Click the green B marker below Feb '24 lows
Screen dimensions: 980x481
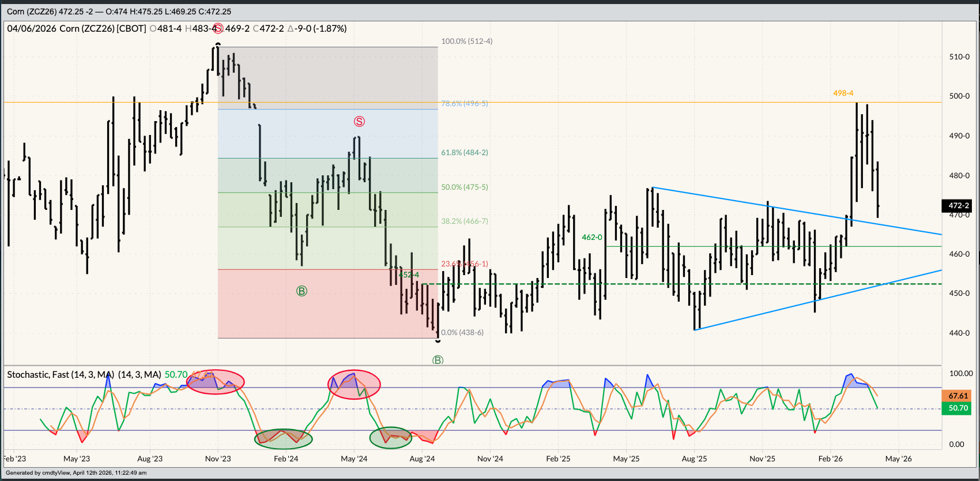(301, 291)
